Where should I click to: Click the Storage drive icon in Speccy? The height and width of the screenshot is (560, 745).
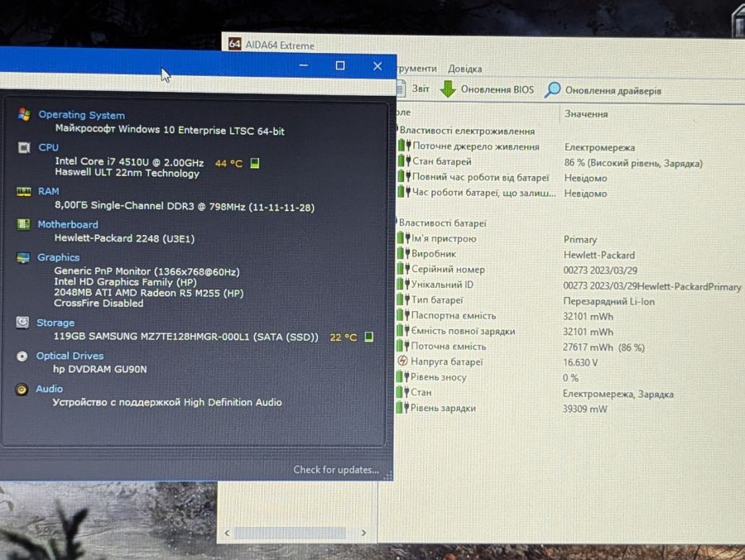coord(22,323)
